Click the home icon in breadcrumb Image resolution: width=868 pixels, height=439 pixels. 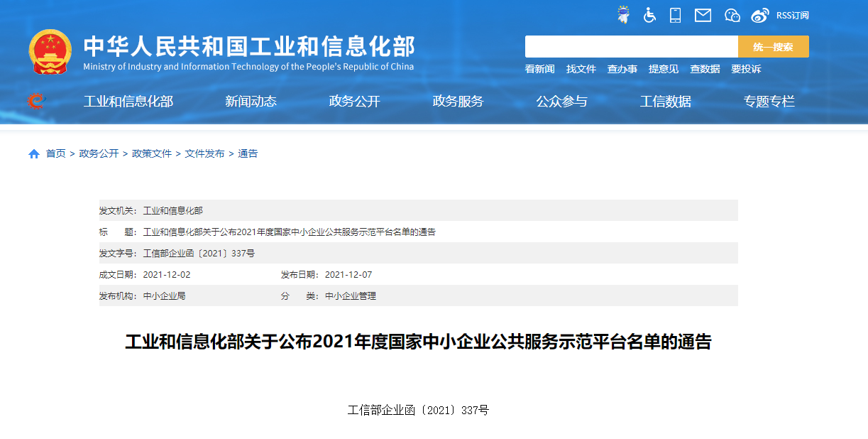[34, 153]
